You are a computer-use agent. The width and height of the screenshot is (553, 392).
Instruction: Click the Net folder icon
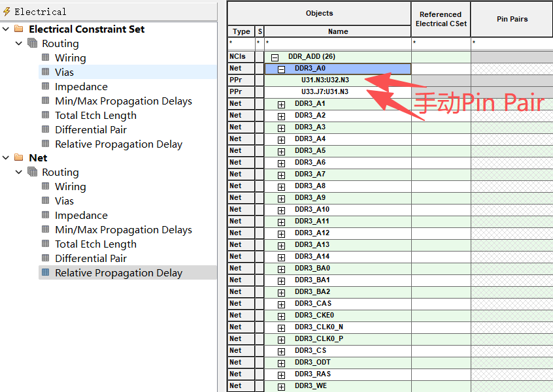19,157
